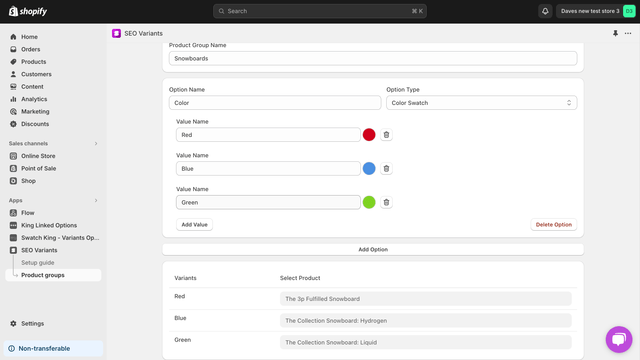Open Flow app in sidebar
This screenshot has width=640, height=360.
tap(28, 213)
